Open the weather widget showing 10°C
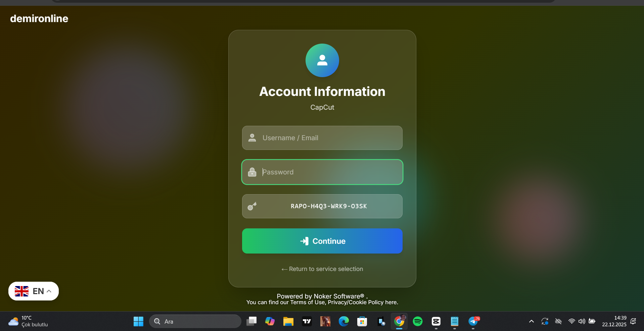Viewport: 644px width, 331px height. (x=28, y=321)
